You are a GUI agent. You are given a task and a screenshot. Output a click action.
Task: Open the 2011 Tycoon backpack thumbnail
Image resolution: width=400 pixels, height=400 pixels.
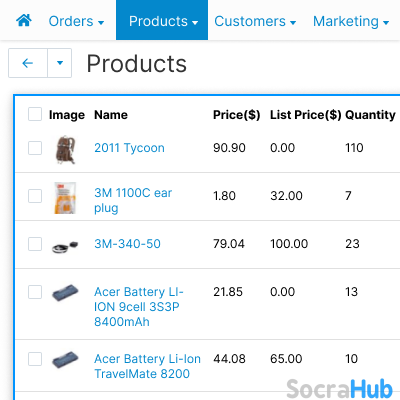coord(65,150)
